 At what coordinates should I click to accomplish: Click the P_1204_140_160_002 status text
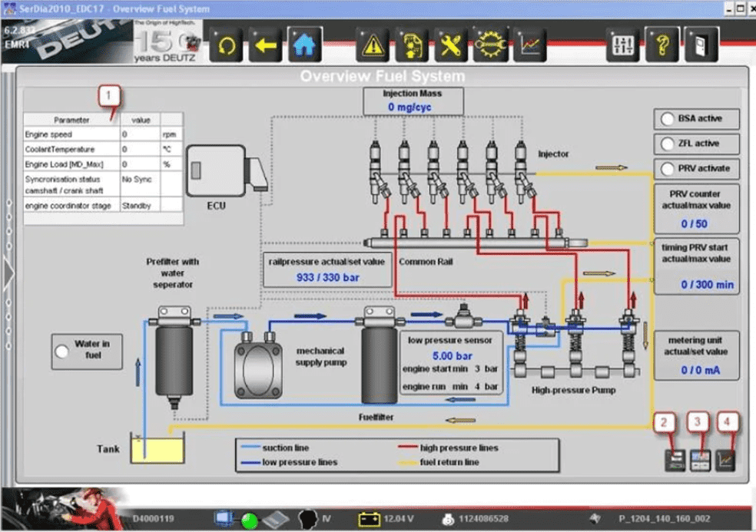click(x=664, y=519)
